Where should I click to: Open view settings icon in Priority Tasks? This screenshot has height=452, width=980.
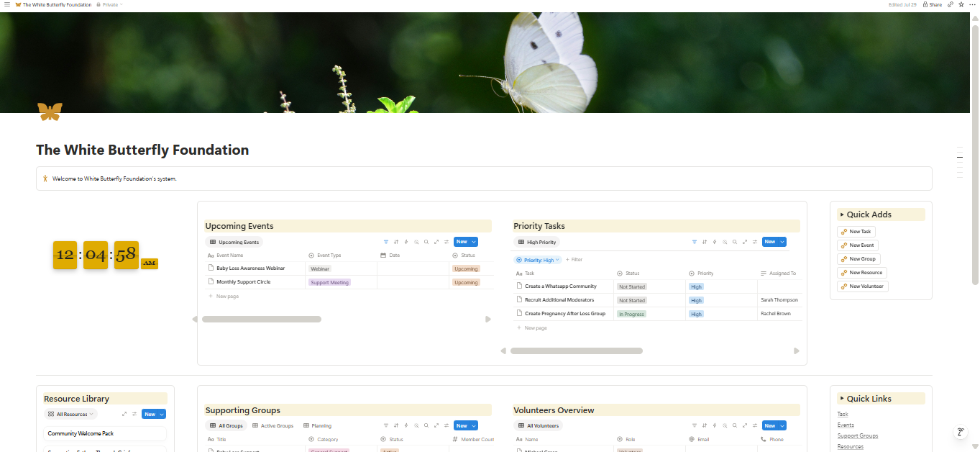pos(755,242)
